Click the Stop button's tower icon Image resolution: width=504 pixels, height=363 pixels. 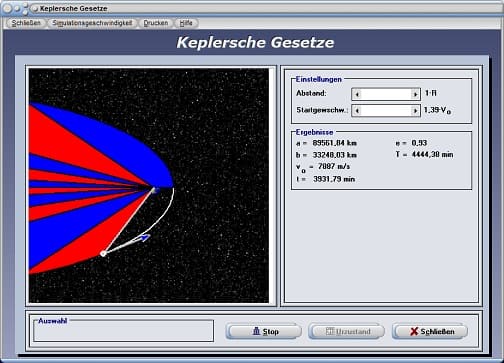pyautogui.click(x=256, y=331)
